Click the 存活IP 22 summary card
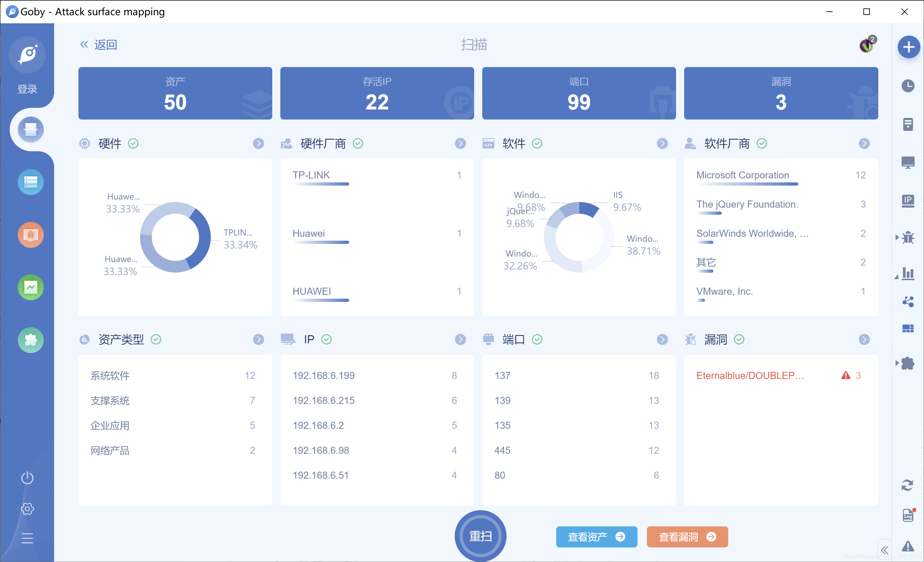Image resolution: width=924 pixels, height=562 pixels. [x=377, y=93]
